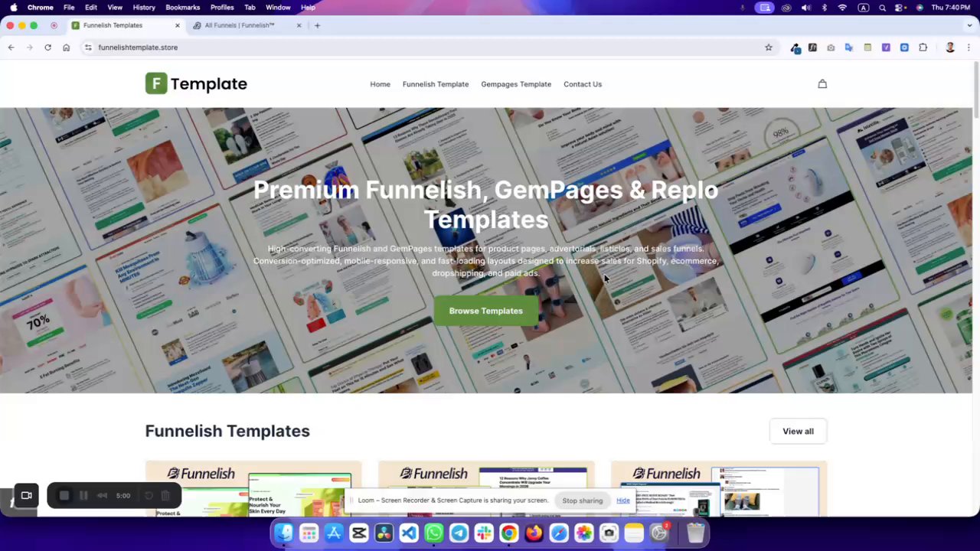
Task: Pause the Loom recording
Action: pos(83,495)
